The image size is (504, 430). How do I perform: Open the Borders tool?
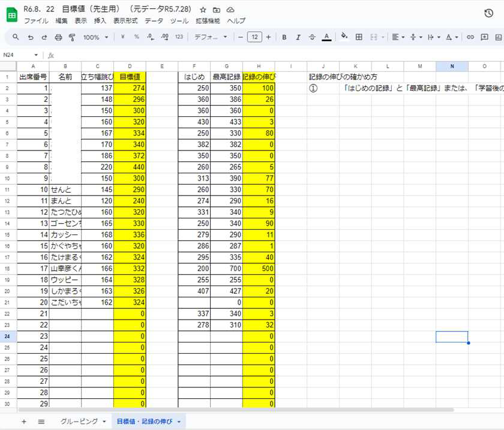(359, 37)
